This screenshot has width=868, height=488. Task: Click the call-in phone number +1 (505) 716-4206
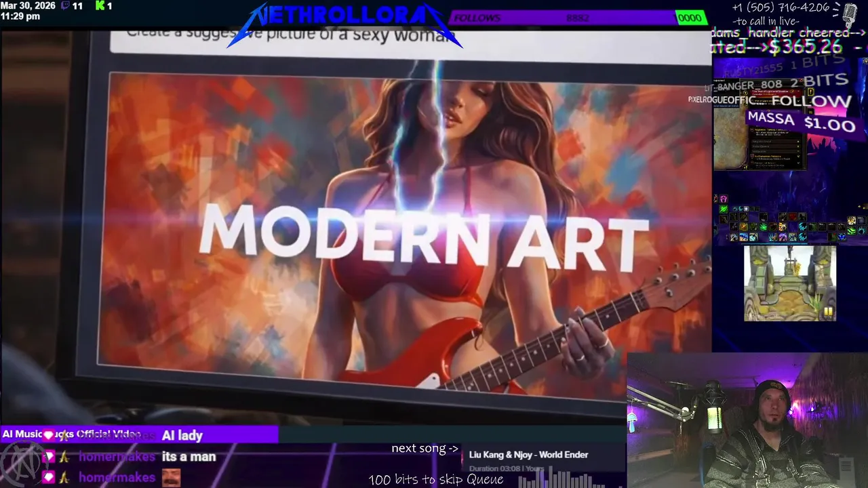pyautogui.click(x=781, y=8)
